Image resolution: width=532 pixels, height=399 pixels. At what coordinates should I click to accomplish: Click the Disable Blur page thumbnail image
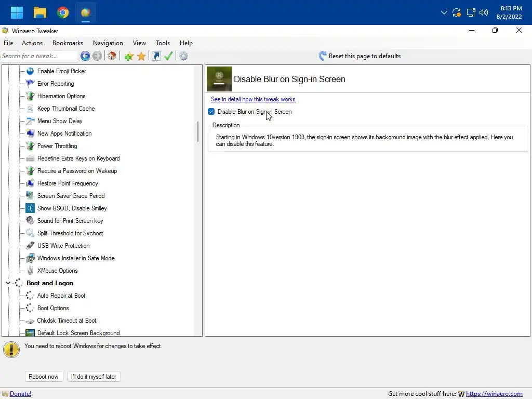click(x=219, y=79)
